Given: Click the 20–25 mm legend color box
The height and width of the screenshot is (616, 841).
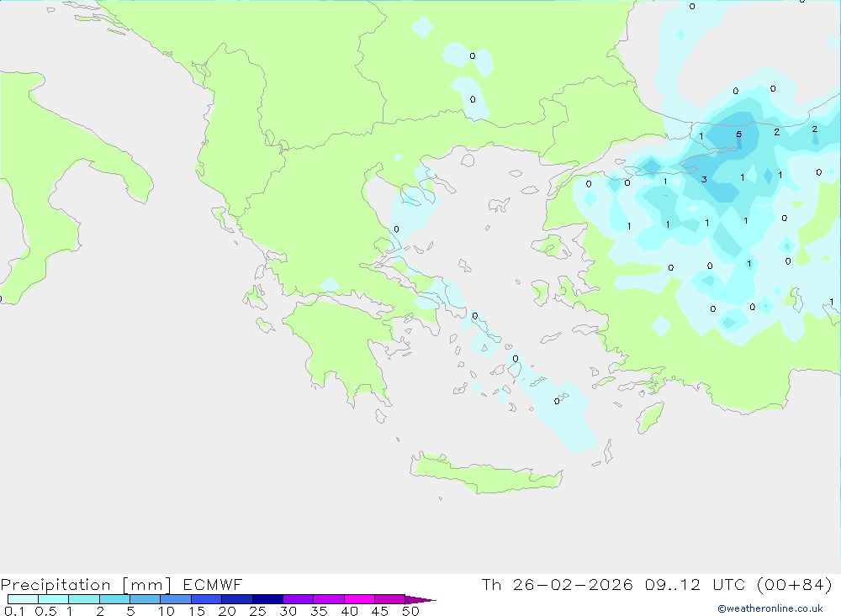Looking at the screenshot, I should [237, 599].
